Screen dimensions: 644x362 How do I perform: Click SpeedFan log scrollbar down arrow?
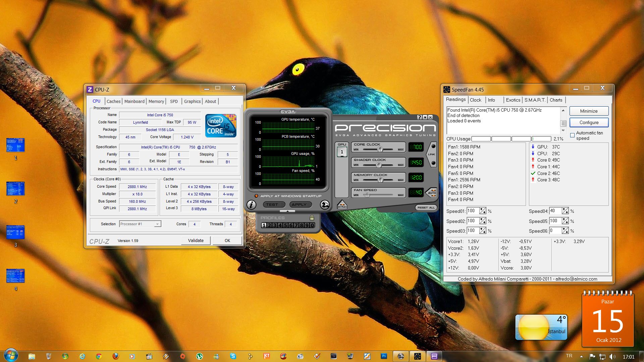tap(563, 130)
